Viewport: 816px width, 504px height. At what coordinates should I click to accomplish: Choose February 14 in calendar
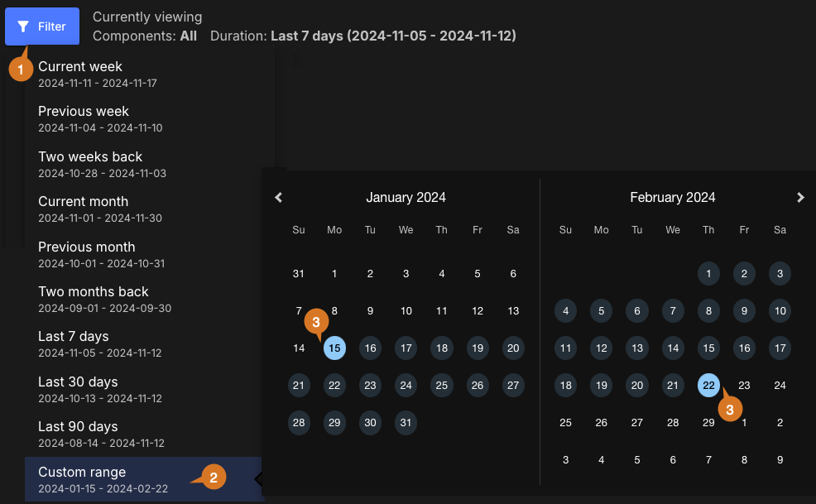click(x=673, y=348)
